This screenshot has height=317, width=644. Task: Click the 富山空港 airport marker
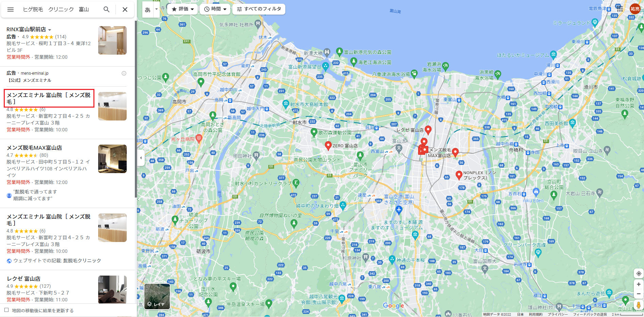click(x=399, y=210)
